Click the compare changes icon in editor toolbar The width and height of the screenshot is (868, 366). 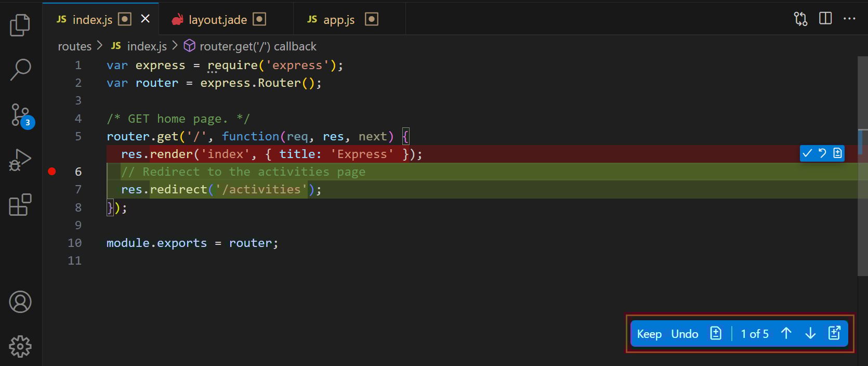(800, 19)
